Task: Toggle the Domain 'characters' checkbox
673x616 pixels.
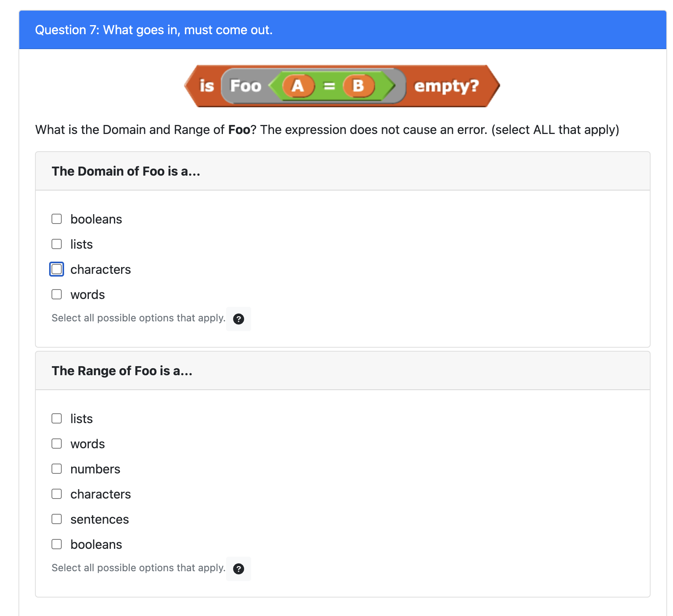Action: pyautogui.click(x=57, y=269)
